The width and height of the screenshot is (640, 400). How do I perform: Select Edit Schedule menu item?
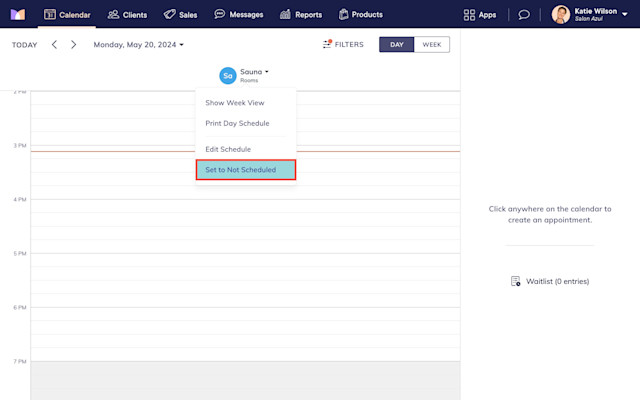[x=246, y=149]
